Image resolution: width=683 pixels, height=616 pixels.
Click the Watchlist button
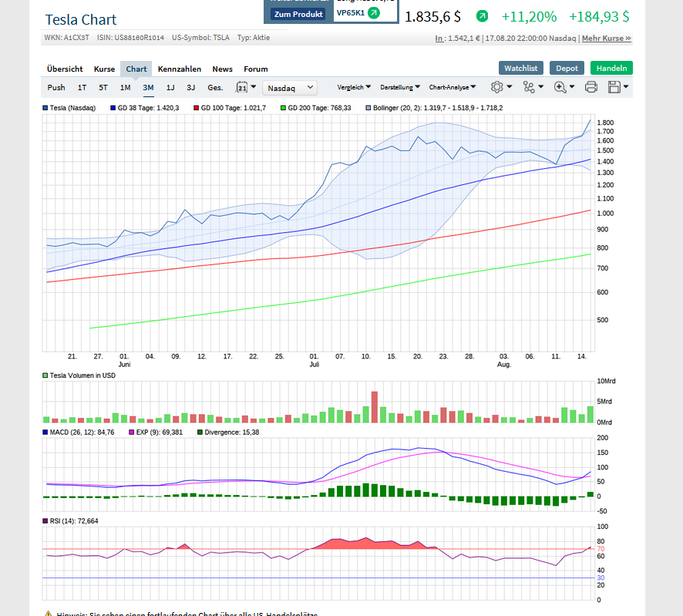coord(521,68)
